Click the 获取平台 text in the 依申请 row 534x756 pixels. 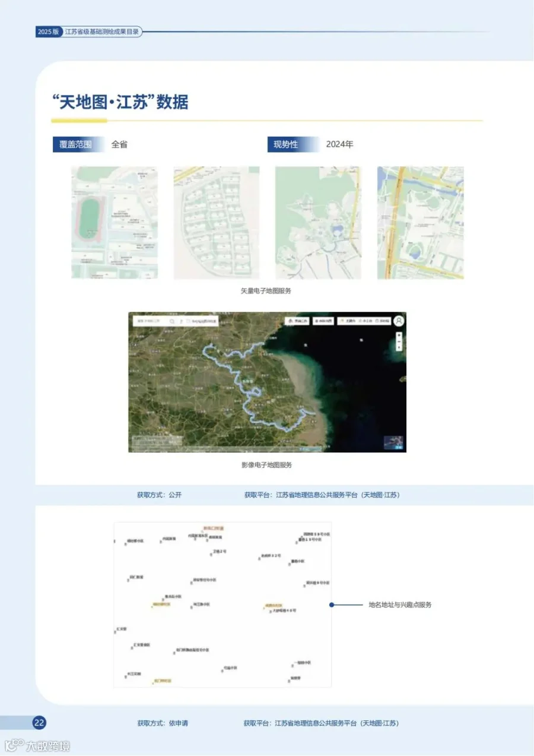(x=321, y=723)
